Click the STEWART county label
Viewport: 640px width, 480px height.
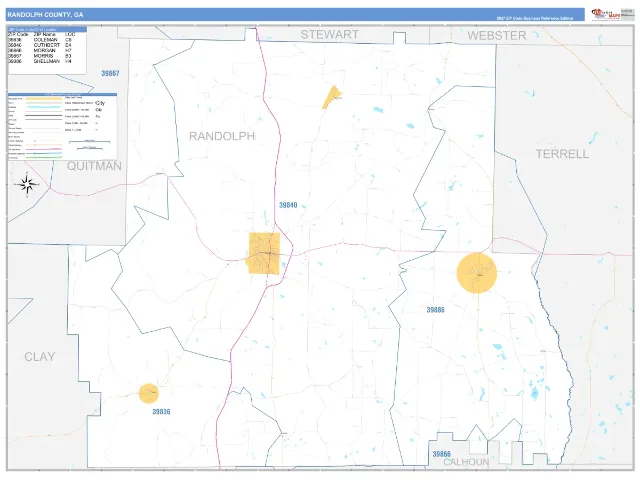point(329,35)
